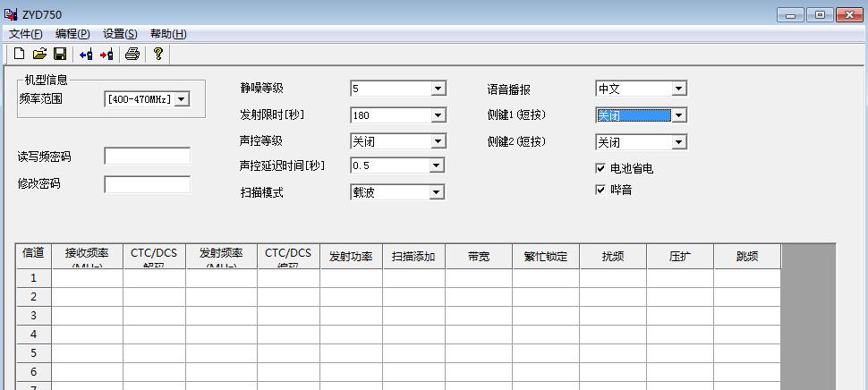This screenshot has width=868, height=390.
Task: Click the 修改密码 input field
Action: click(147, 184)
